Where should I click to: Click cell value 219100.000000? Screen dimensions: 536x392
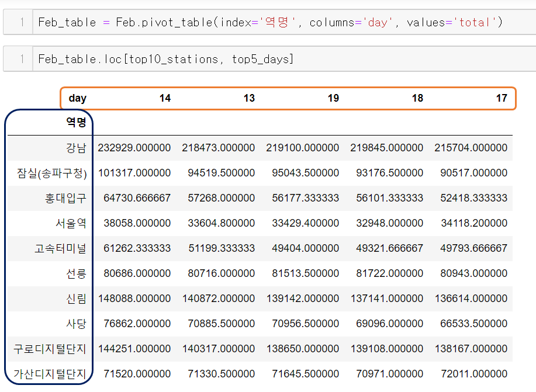[x=303, y=148]
